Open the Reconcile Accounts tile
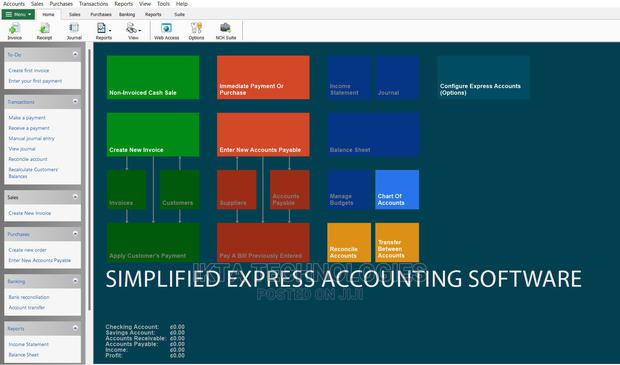The height and width of the screenshot is (365, 620). 349,242
